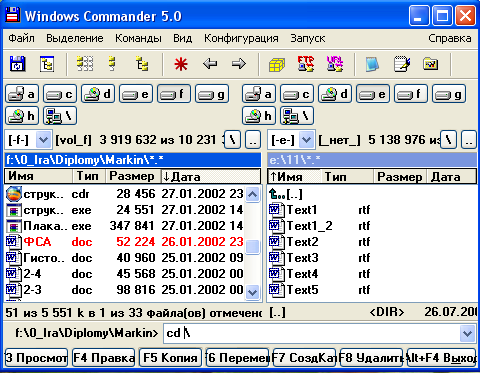This screenshot has height=373, width=480.
Task: Click left panel scrollbar down arrow
Action: point(253,292)
